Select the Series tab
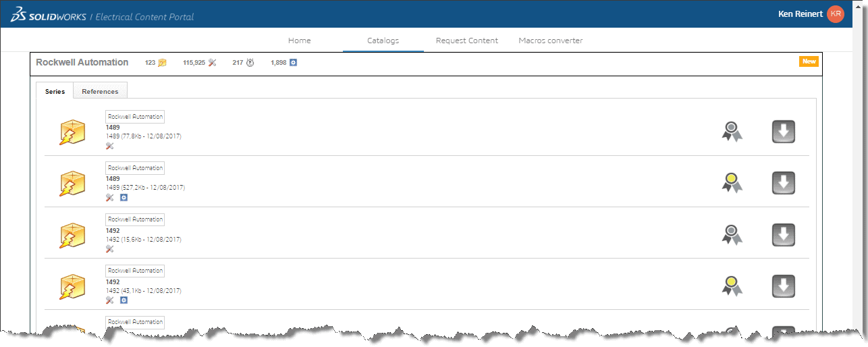The image size is (868, 347). [55, 91]
